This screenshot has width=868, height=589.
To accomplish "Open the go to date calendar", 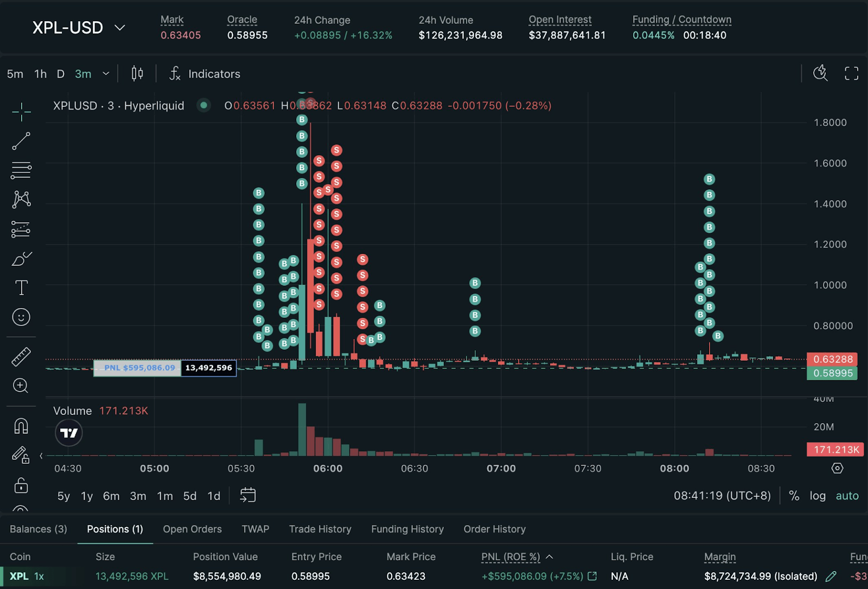I will (x=248, y=495).
